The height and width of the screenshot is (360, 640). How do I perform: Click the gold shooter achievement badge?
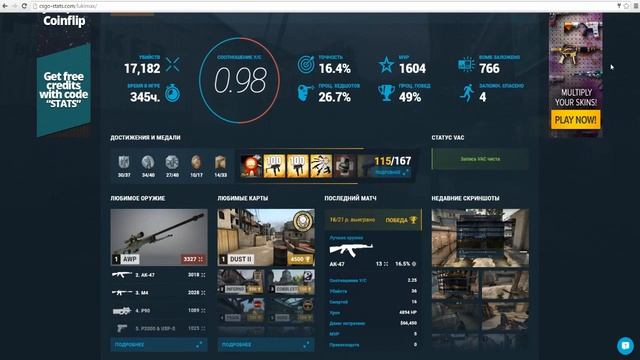pyautogui.click(x=321, y=166)
